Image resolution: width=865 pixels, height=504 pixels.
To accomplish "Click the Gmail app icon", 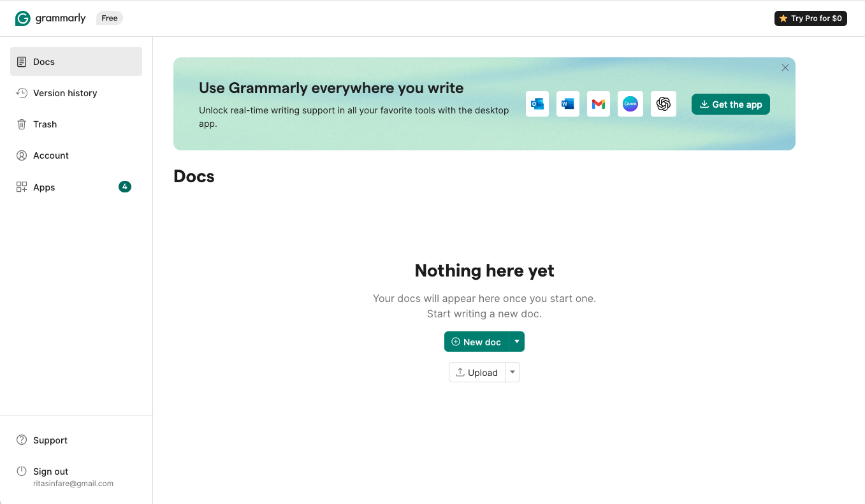I will click(x=599, y=104).
